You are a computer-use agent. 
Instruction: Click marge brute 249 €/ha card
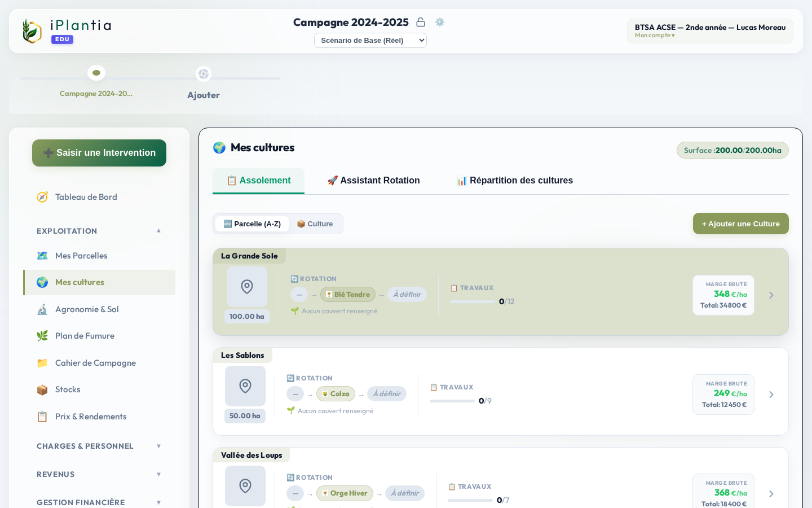pyautogui.click(x=723, y=395)
